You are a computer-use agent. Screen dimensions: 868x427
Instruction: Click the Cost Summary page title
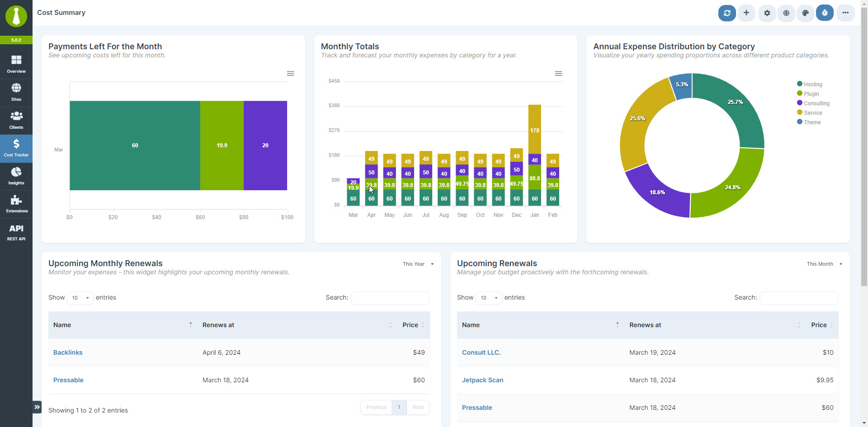pos(61,13)
